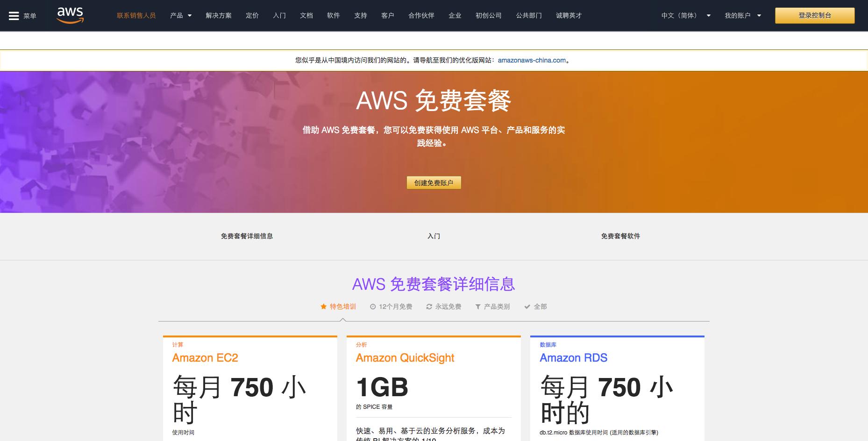This screenshot has width=868, height=441.
Task: Open the 中文（简体） language dropdown
Action: point(686,15)
